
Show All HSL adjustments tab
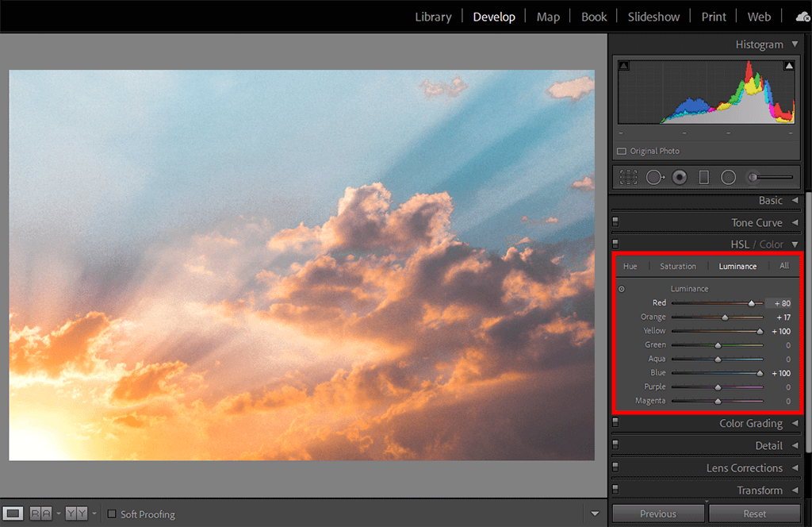tap(784, 266)
